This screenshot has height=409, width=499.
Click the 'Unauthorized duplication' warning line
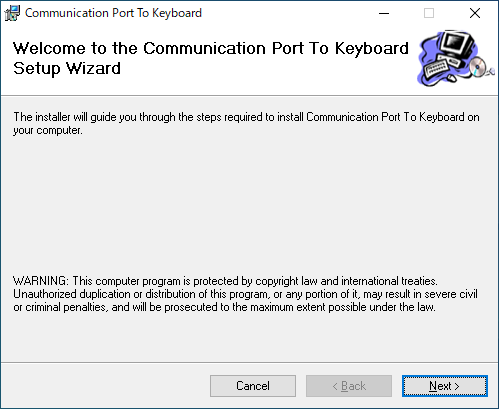pos(245,294)
